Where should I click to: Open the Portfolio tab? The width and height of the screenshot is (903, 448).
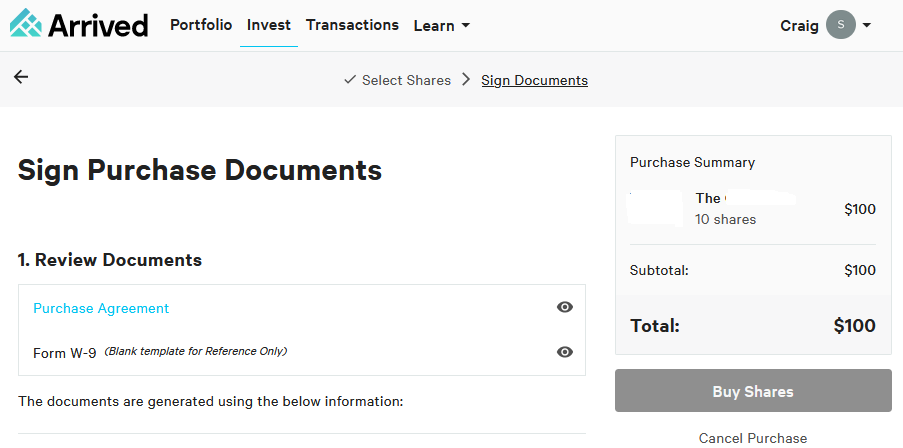(x=201, y=25)
